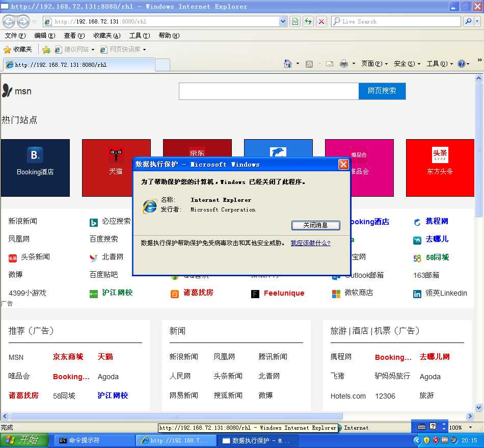This screenshot has width=484, height=448.
Task: Open the 12306 link
Action: 385,396
